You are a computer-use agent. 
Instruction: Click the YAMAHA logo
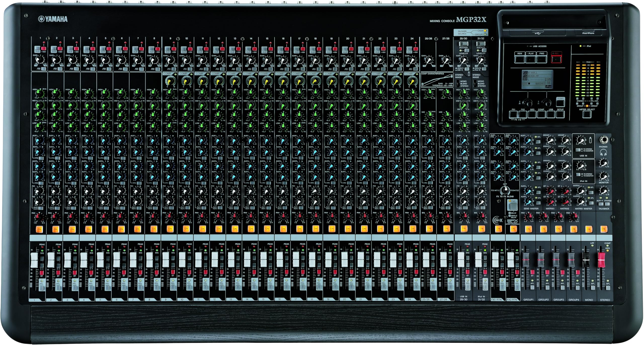pos(53,19)
